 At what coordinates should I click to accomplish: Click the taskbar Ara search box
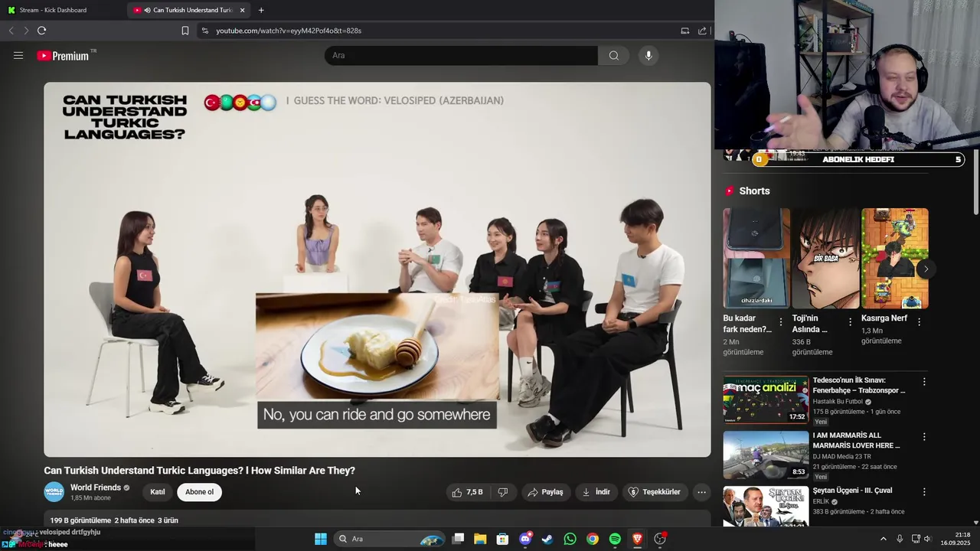click(x=390, y=539)
